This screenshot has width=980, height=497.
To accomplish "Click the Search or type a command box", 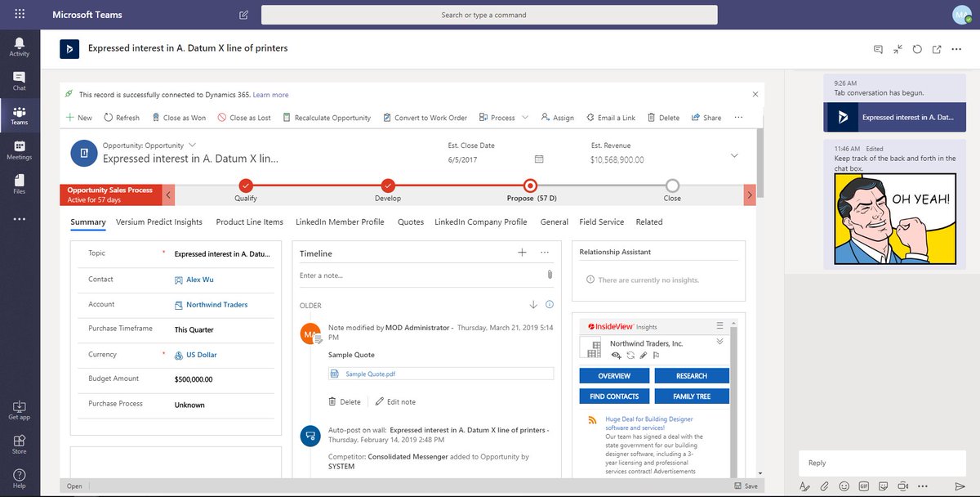I will click(x=489, y=15).
